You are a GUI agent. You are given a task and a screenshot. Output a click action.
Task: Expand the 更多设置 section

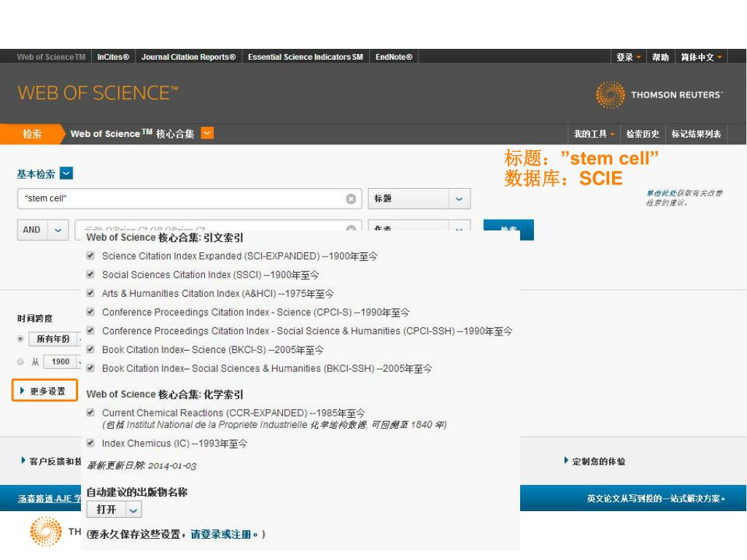(44, 391)
